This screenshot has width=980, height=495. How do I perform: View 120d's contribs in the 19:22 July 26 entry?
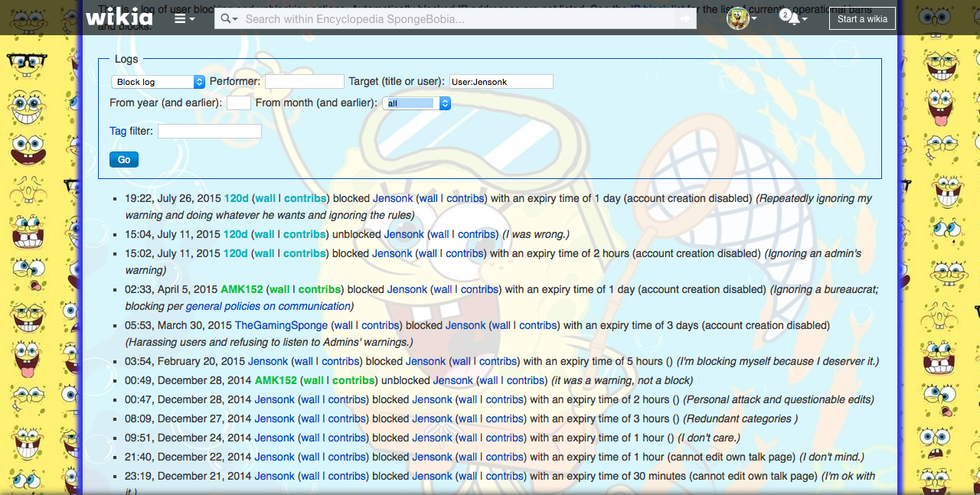(x=304, y=198)
